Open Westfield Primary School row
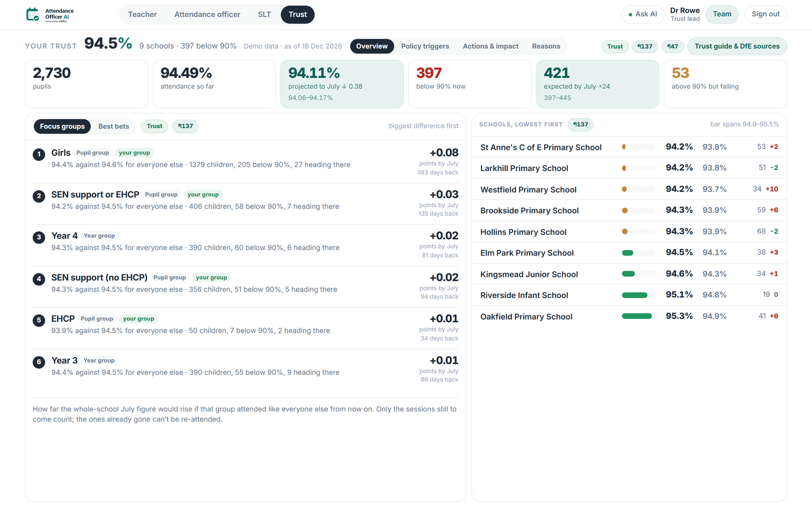This screenshot has width=812, height=508. point(629,189)
